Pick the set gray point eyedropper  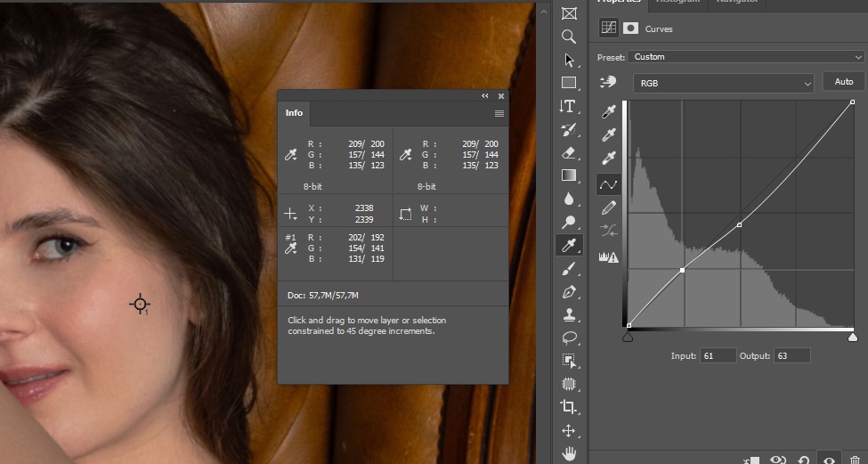pos(608,134)
